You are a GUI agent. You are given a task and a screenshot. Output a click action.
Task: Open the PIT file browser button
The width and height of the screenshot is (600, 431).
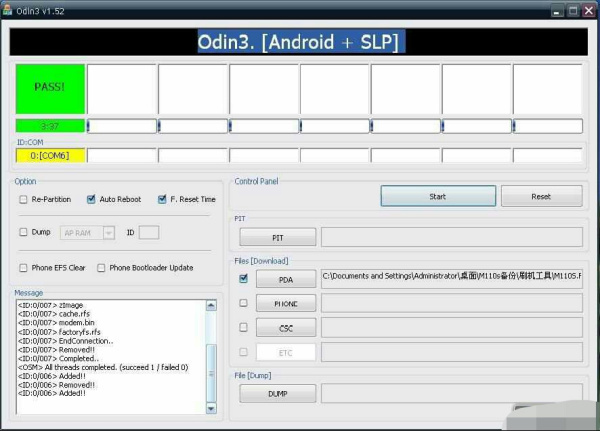pyautogui.click(x=278, y=238)
